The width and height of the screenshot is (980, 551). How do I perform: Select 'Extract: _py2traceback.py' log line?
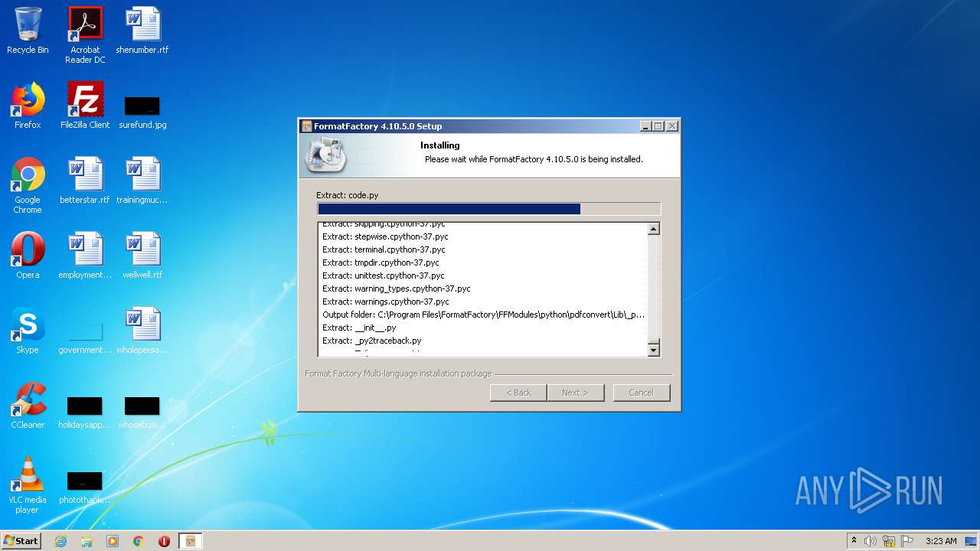[372, 341]
